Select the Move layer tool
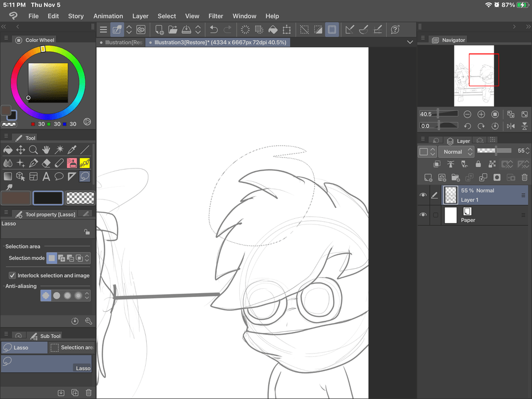This screenshot has width=532, height=399. [x=21, y=150]
